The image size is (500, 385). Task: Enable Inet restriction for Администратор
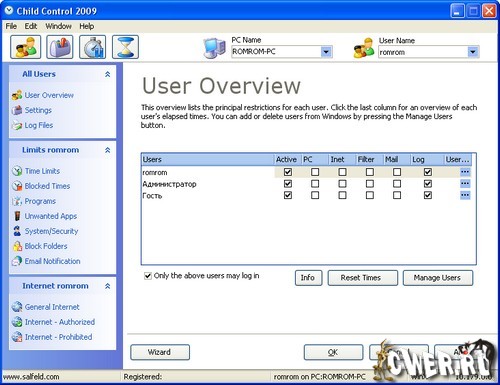point(342,184)
